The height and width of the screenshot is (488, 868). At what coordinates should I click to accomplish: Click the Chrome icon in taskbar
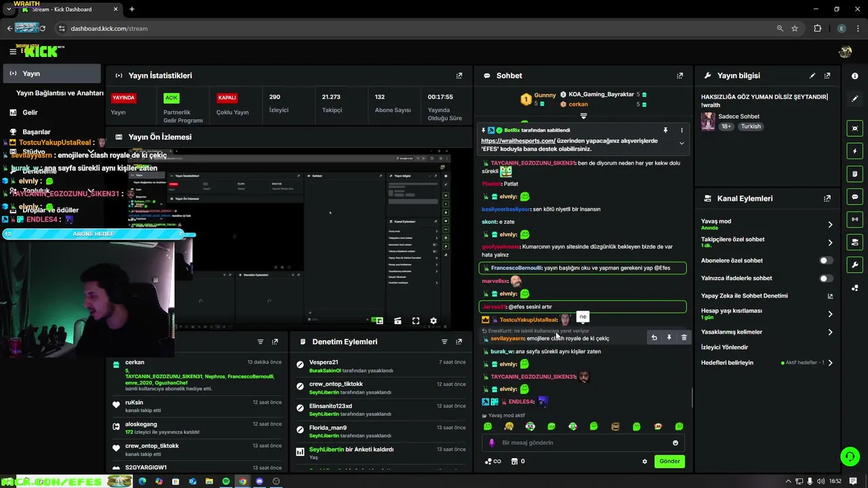click(243, 481)
